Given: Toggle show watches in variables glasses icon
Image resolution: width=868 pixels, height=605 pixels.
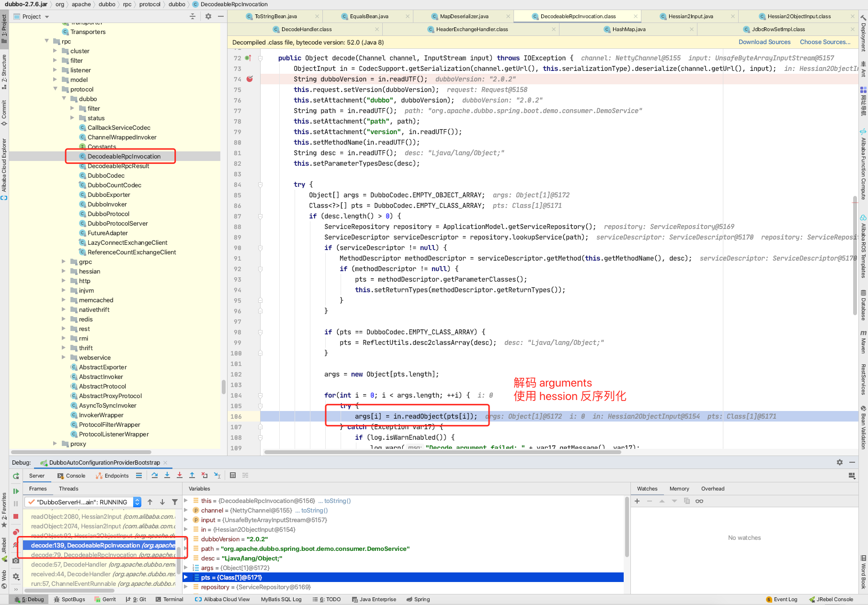Looking at the screenshot, I should coord(699,501).
